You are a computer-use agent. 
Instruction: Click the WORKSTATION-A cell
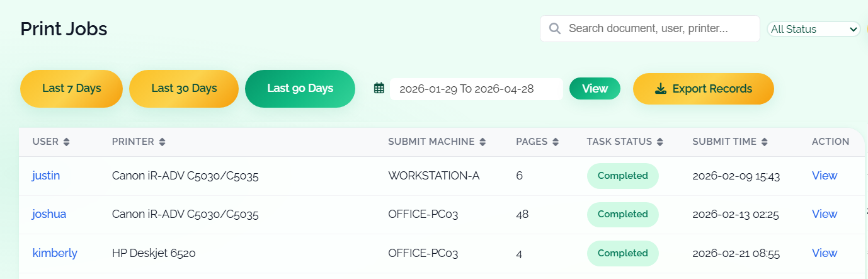click(434, 176)
